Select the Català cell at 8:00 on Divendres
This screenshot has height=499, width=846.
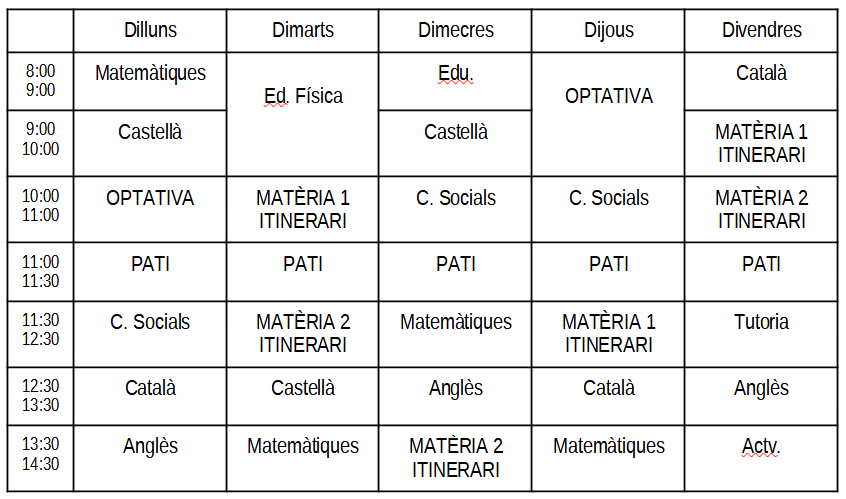pyautogui.click(x=761, y=74)
